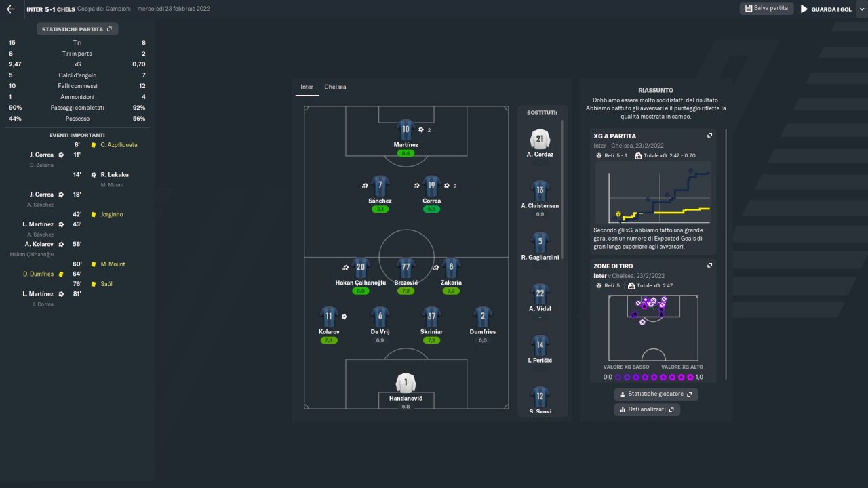Click Correa's 9,5 rating badge
This screenshot has height=488, width=868.
pos(431,209)
